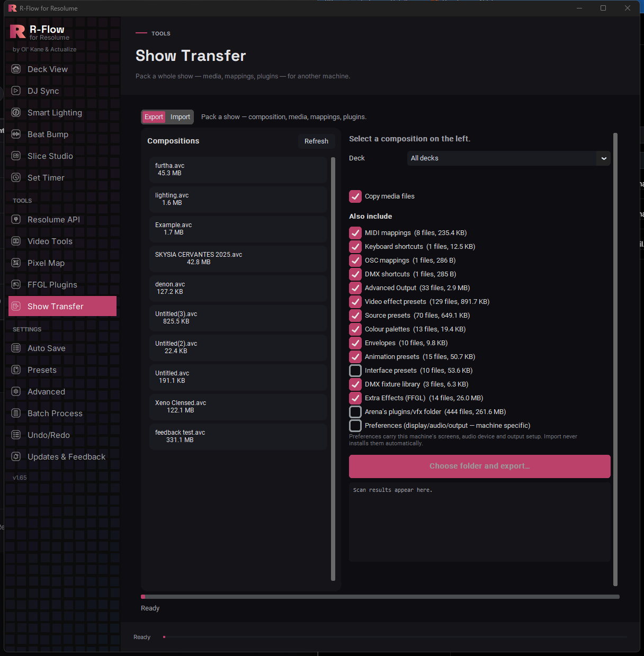
Task: Enable Interface presets checkbox
Action: tap(355, 371)
